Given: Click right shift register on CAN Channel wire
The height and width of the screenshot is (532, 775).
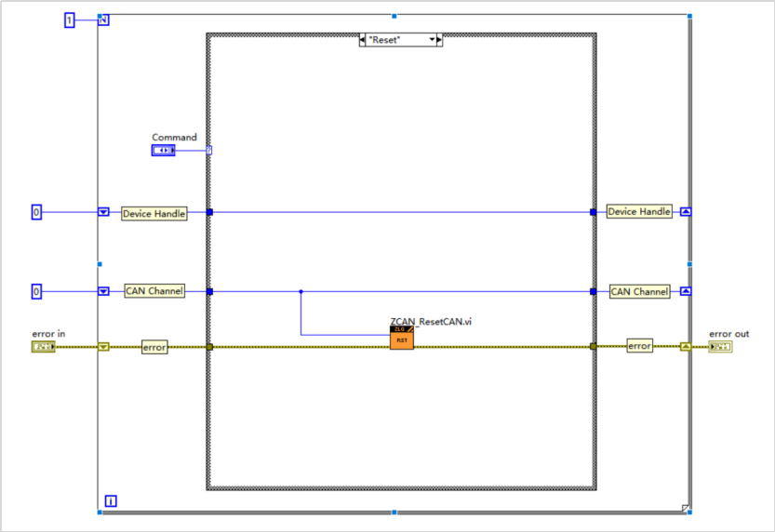Looking at the screenshot, I should coord(686,291).
